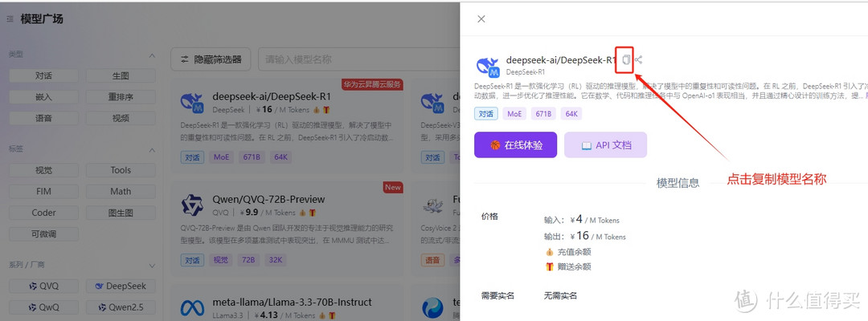Click the 64K tag in the detail drawer

click(x=571, y=114)
